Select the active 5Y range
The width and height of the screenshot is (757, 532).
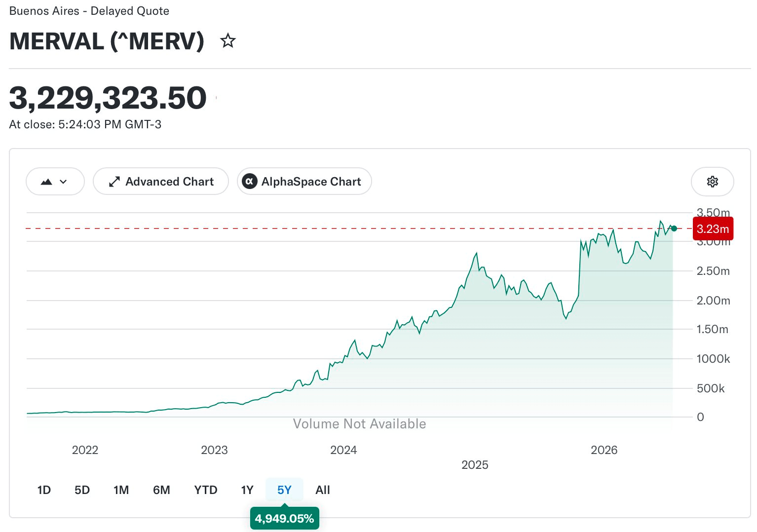coord(284,490)
